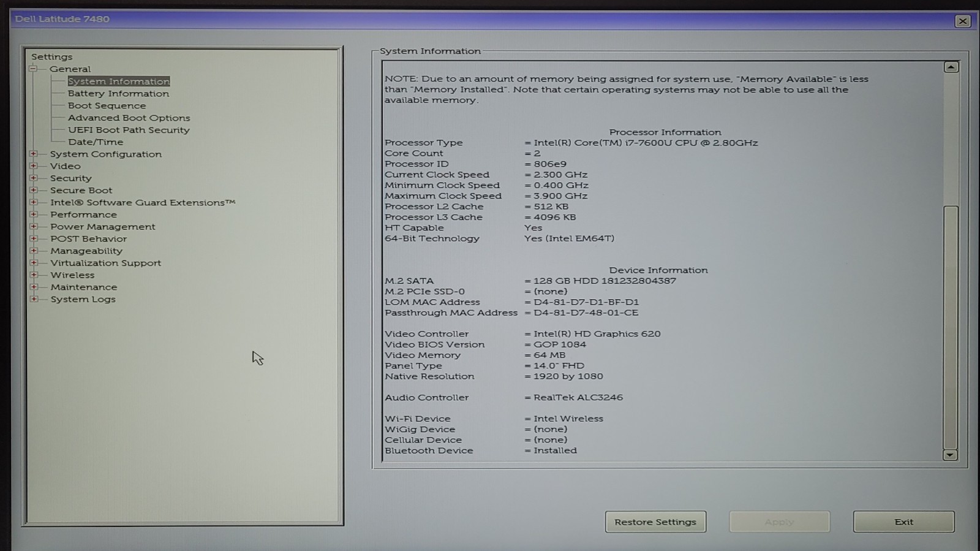Select the Virtualization Support label
This screenshot has height=551, width=980.
coord(106,263)
